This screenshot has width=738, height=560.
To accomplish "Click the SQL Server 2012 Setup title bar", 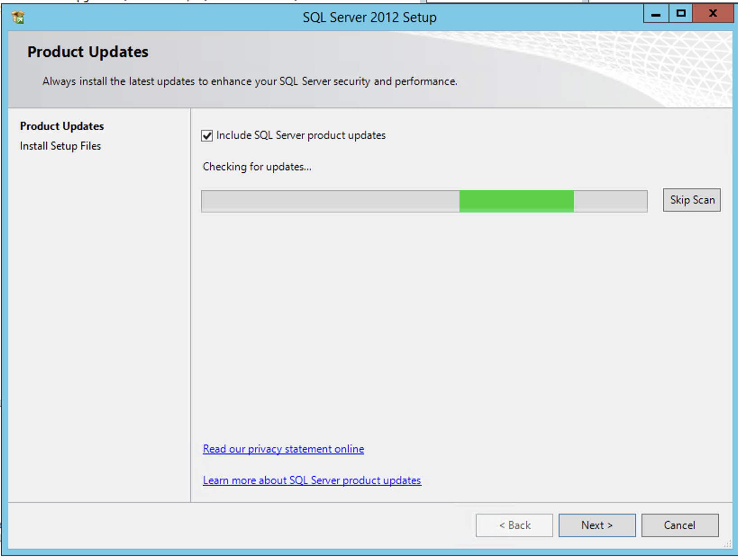I will [369, 17].
